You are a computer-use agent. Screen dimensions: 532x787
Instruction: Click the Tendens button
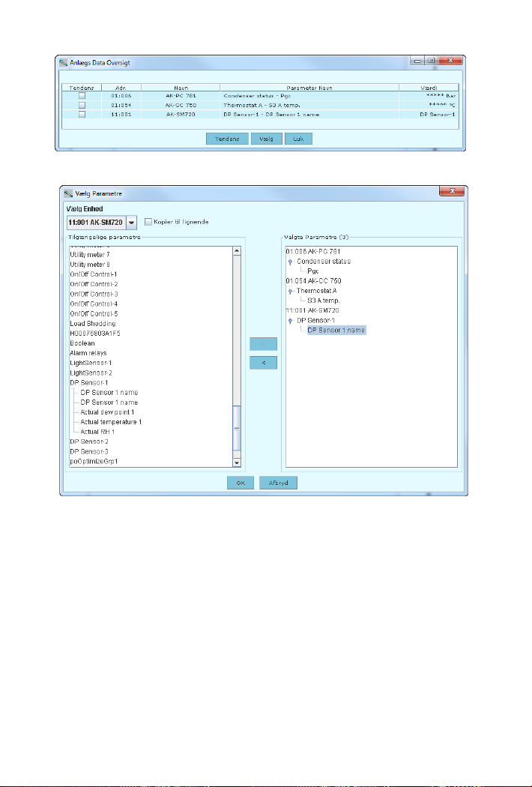227,139
